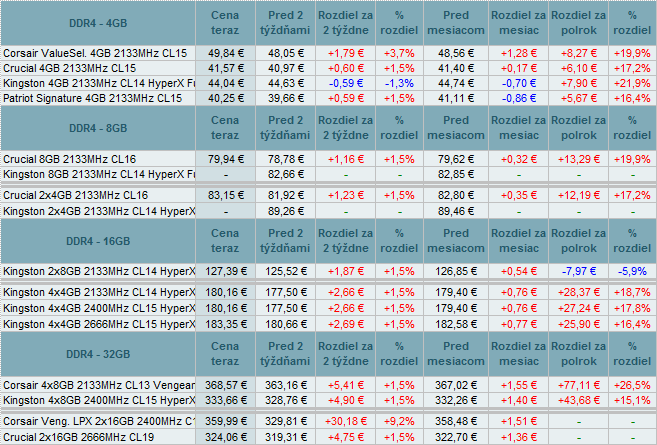Click the blue difference value "-0,59 €"

(346, 83)
